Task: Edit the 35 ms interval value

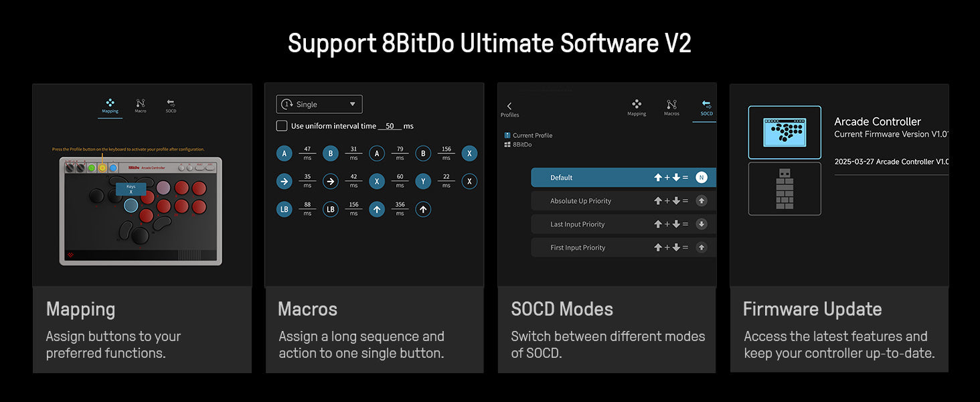Action: click(x=307, y=177)
